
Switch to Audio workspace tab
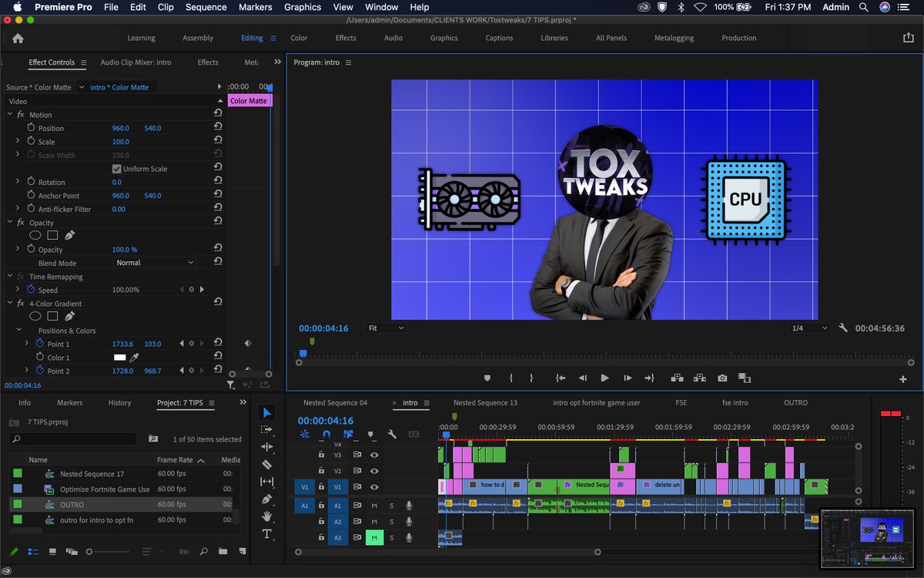click(393, 38)
